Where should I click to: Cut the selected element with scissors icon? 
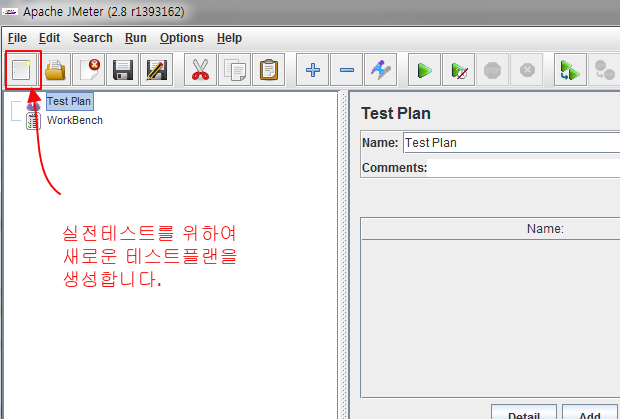tap(200, 70)
